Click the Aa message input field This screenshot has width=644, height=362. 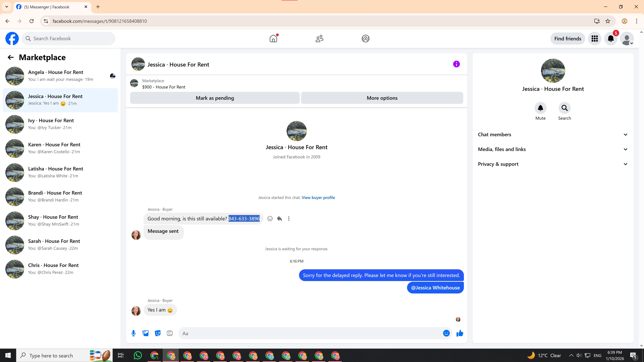coord(310,333)
